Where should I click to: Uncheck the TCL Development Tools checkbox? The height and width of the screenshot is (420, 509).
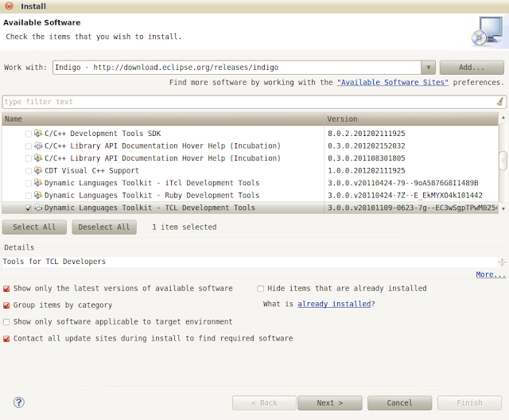(x=29, y=208)
